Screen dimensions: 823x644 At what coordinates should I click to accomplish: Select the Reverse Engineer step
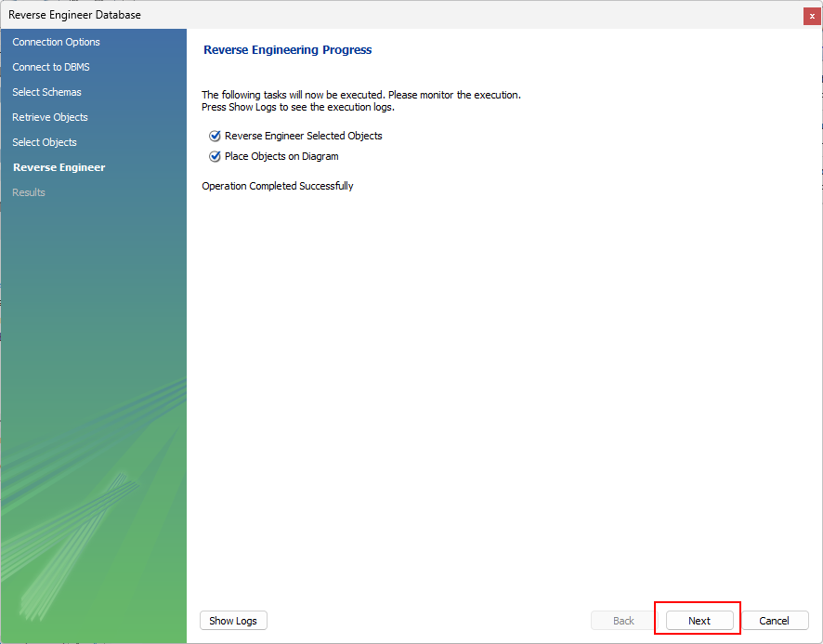pos(59,167)
